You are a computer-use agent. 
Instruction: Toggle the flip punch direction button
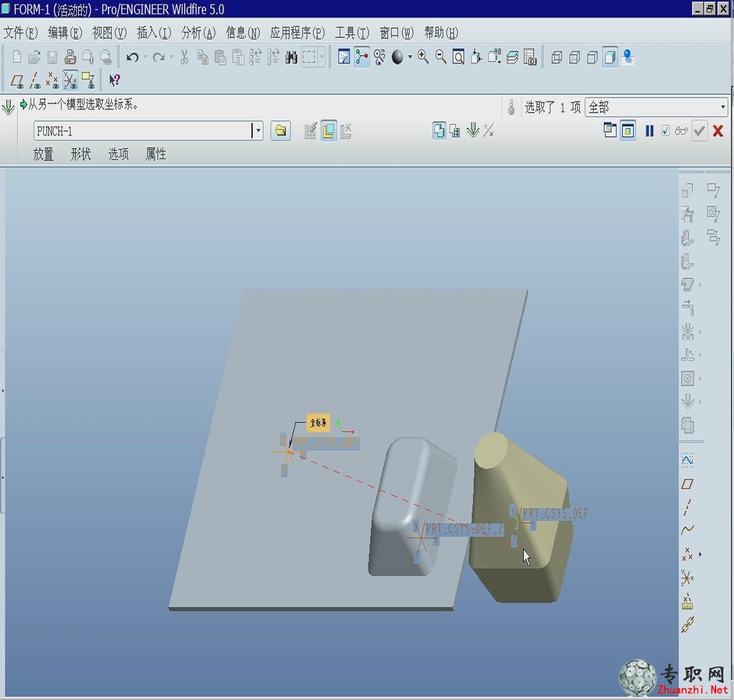(x=489, y=131)
